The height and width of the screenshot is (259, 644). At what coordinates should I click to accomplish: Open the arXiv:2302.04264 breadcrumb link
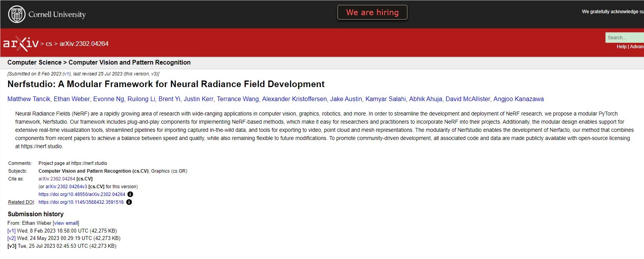tap(84, 44)
